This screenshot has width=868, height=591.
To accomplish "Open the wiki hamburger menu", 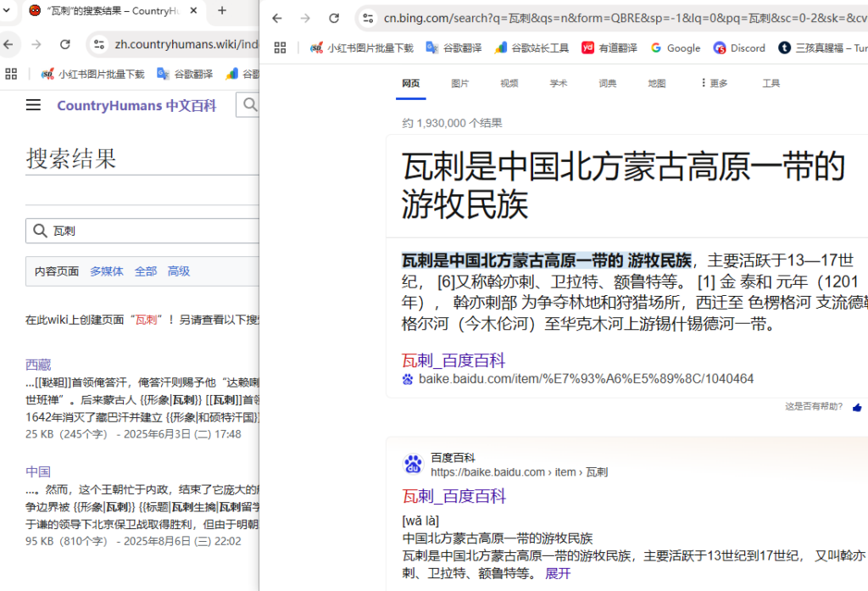I will [x=33, y=105].
